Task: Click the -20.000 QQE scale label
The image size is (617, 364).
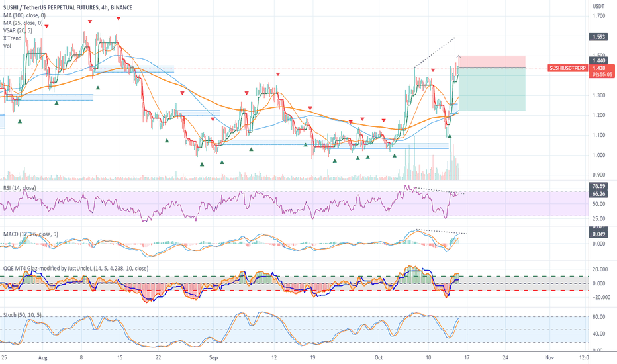Action: click(x=602, y=298)
